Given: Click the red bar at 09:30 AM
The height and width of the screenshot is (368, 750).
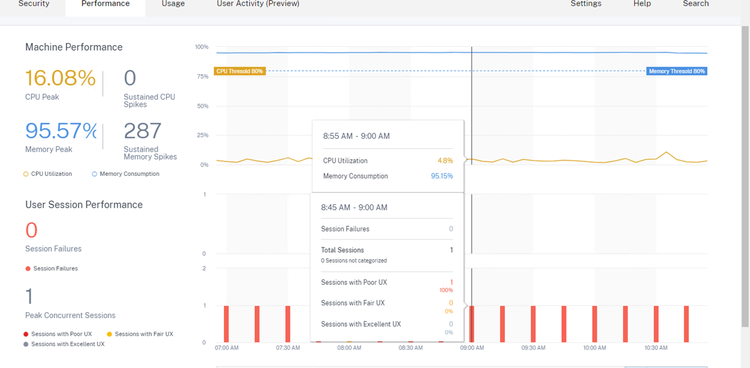Looking at the screenshot, I should coord(533,324).
